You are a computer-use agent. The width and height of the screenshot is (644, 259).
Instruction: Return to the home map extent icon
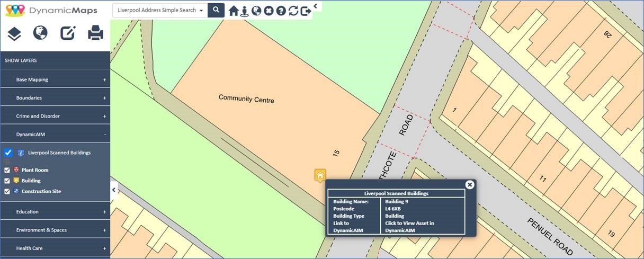pos(234,11)
